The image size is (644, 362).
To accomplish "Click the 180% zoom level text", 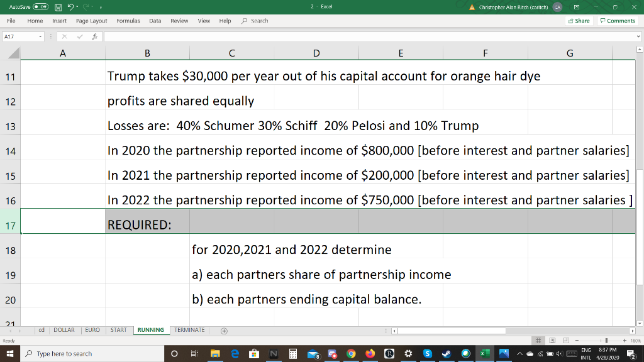I will point(635,341).
